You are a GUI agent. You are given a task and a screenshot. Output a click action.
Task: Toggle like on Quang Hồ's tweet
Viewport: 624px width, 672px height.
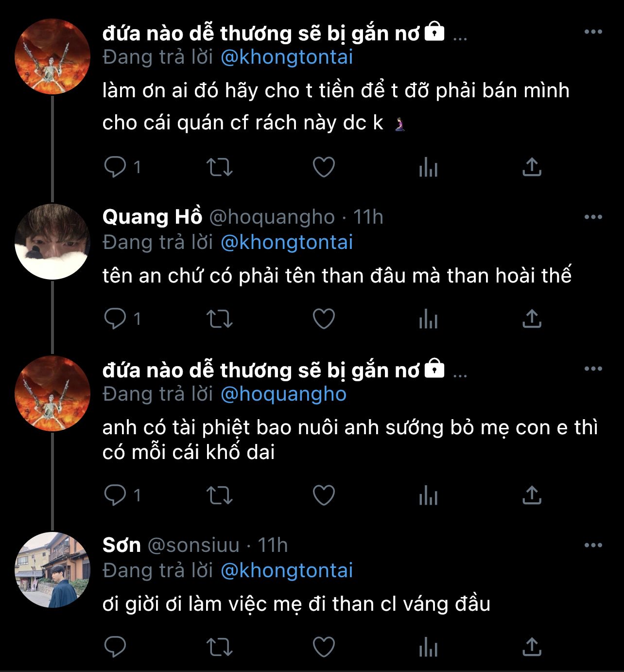(x=323, y=319)
